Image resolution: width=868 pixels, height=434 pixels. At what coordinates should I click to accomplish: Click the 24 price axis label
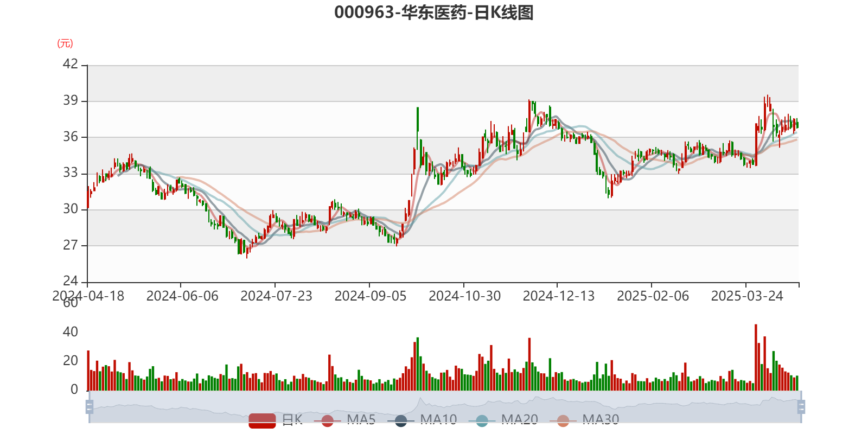[71, 281]
